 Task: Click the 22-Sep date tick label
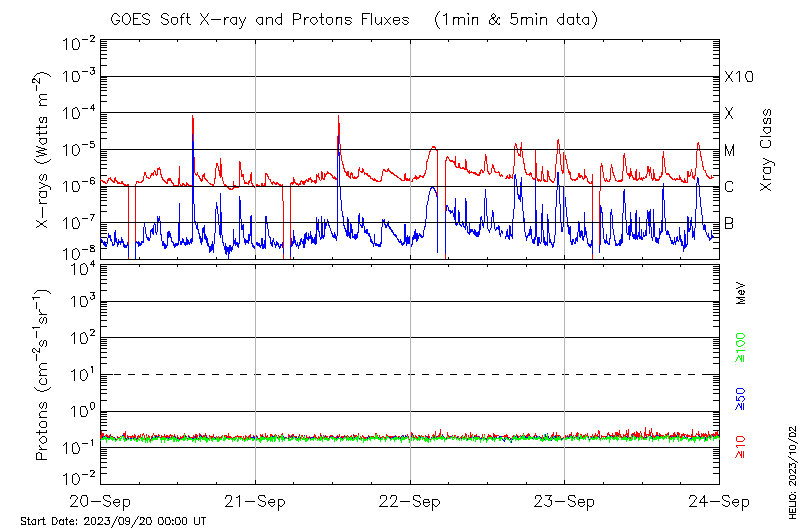pos(410,501)
